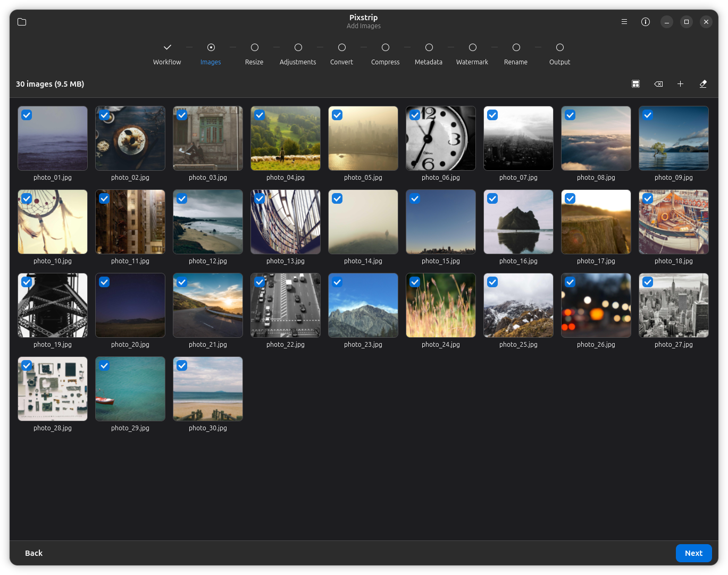Viewport: 728px width, 575px height.
Task: Click the Workflow step checkmark icon
Action: click(167, 47)
